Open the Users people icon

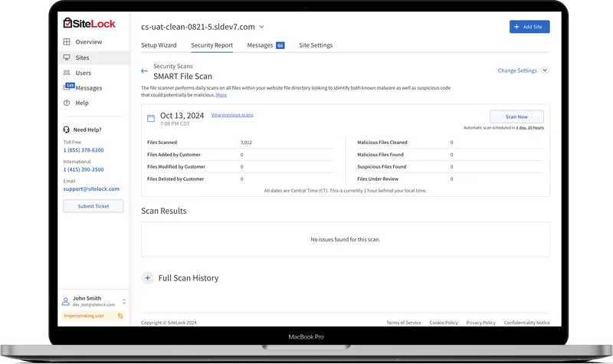67,73
